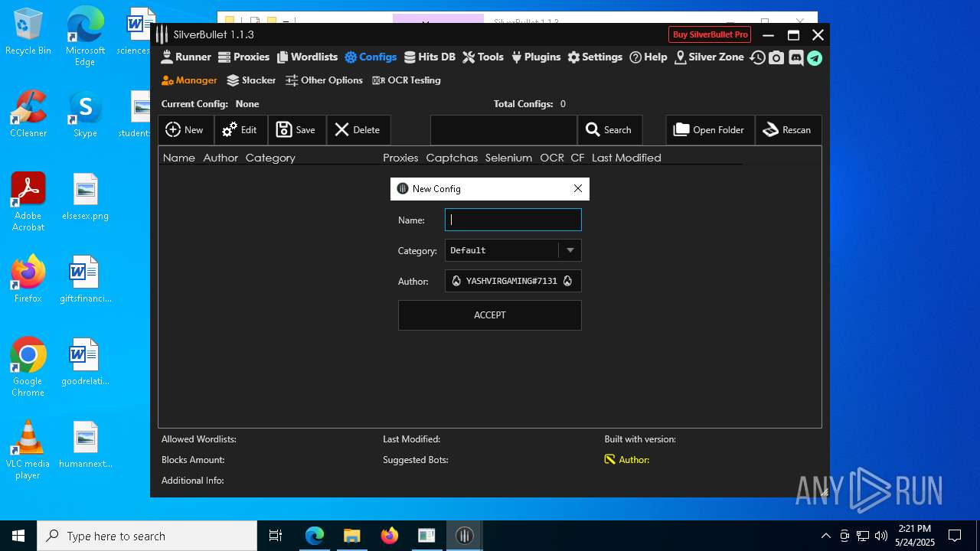
Task: Open the Discord link icon
Action: [795, 57]
